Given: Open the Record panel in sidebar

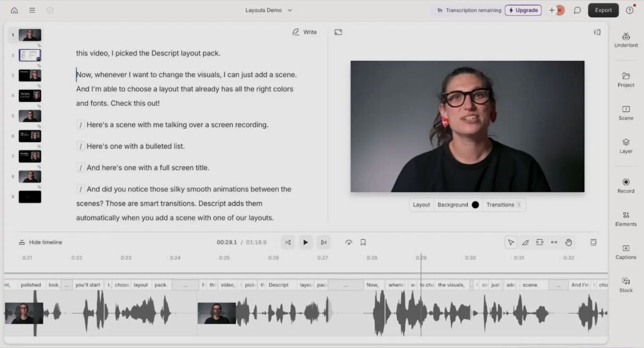Looking at the screenshot, I should (x=626, y=186).
